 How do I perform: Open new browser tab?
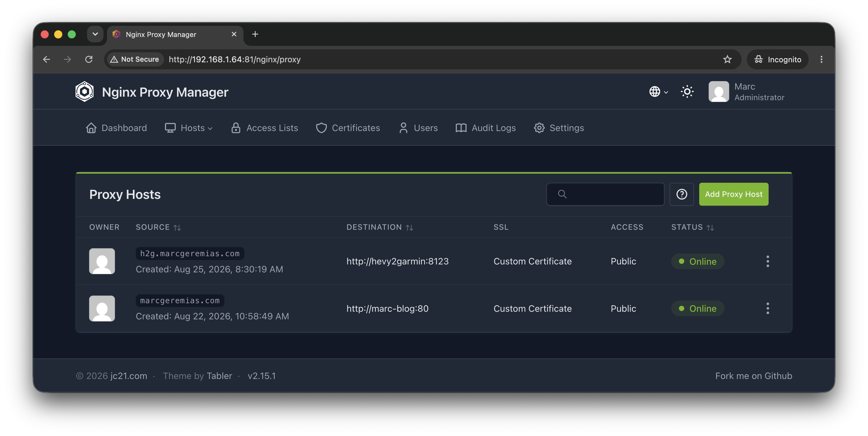(255, 34)
